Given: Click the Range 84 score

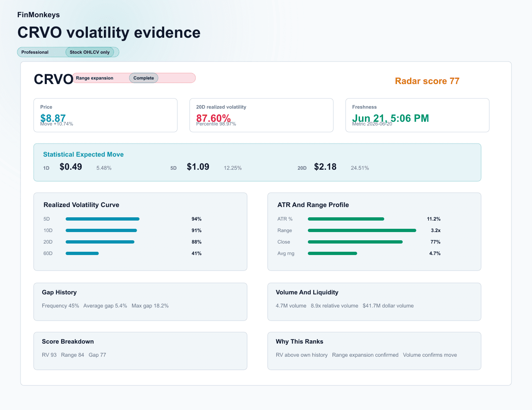Looking at the screenshot, I should pos(73,355).
